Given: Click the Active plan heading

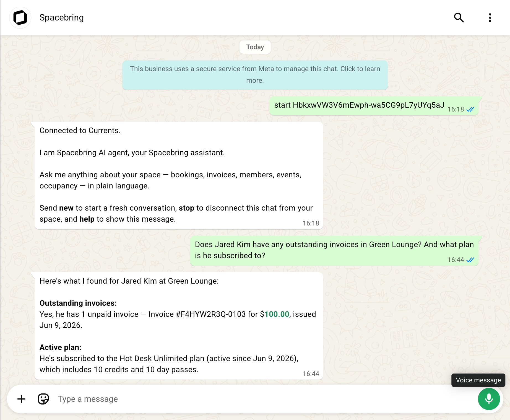Looking at the screenshot, I should click(60, 348).
